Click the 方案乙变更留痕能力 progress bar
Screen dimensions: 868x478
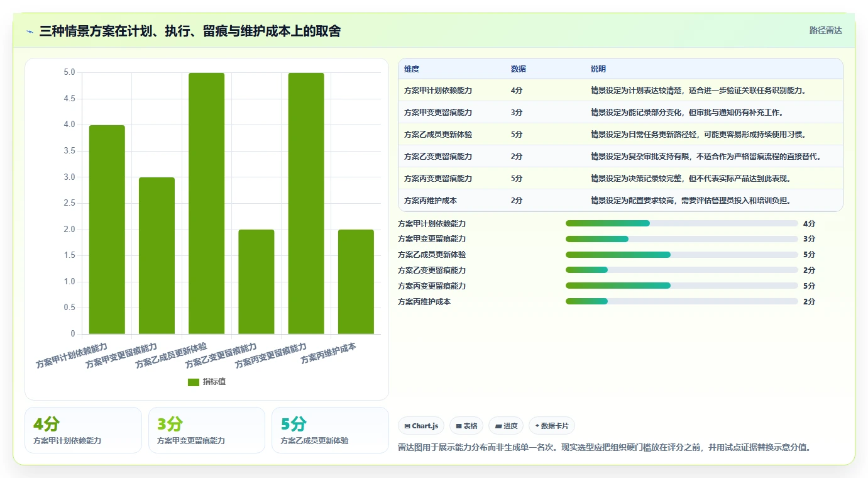click(682, 270)
